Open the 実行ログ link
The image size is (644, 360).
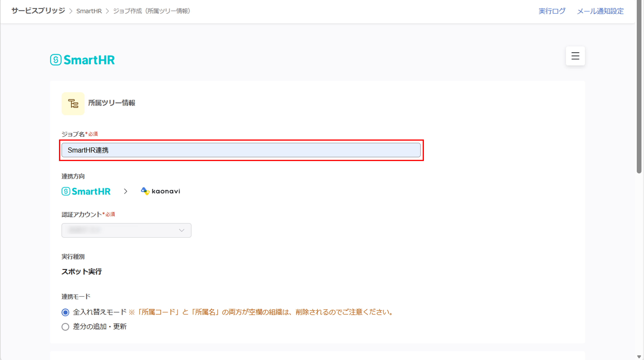click(x=552, y=11)
